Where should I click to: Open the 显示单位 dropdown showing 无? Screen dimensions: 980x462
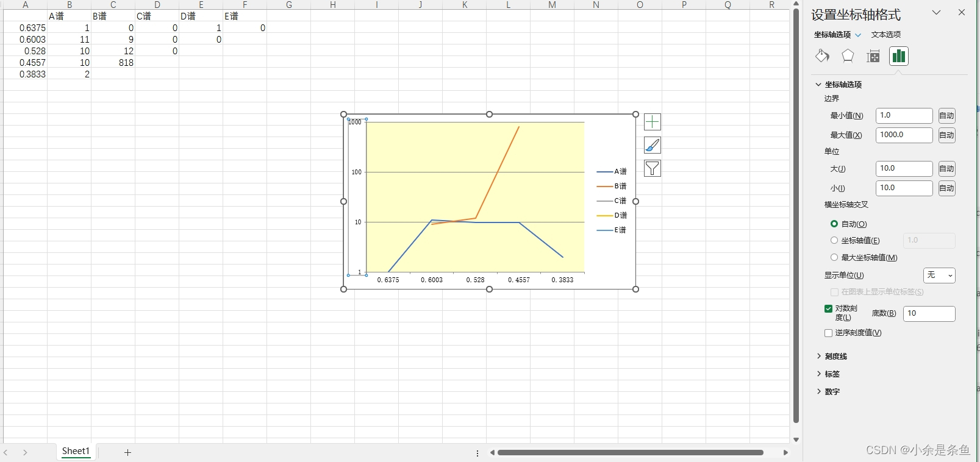pos(939,275)
